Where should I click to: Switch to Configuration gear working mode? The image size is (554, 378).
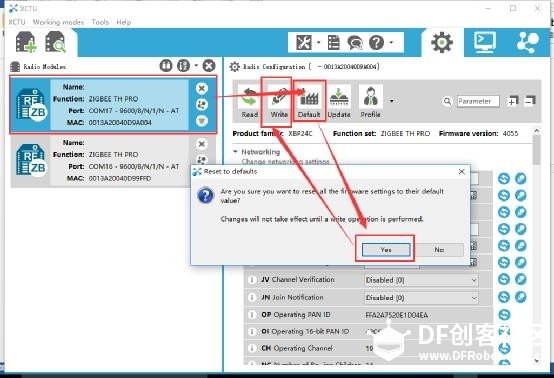[442, 42]
